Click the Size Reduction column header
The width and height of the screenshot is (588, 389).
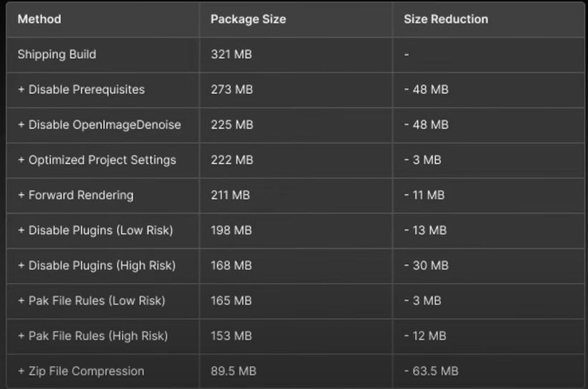[446, 19]
